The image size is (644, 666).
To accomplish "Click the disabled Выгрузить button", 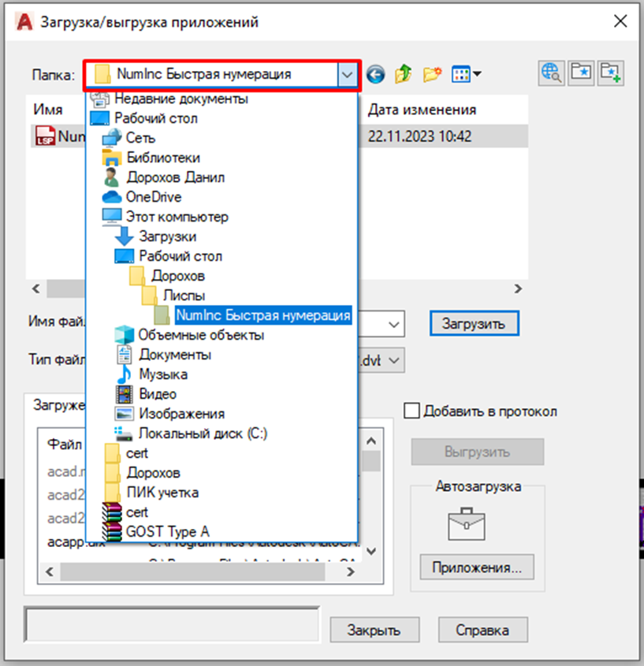I will [x=478, y=452].
